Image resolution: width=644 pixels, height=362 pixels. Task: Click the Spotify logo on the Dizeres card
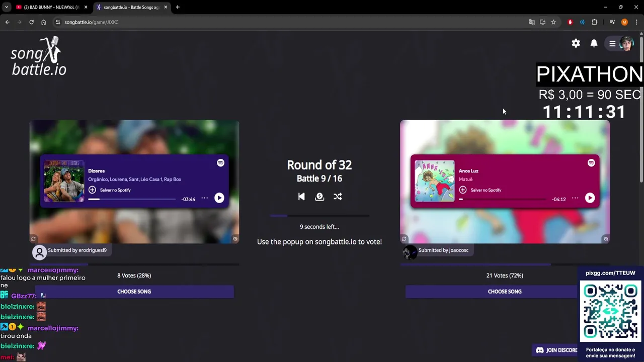220,163
